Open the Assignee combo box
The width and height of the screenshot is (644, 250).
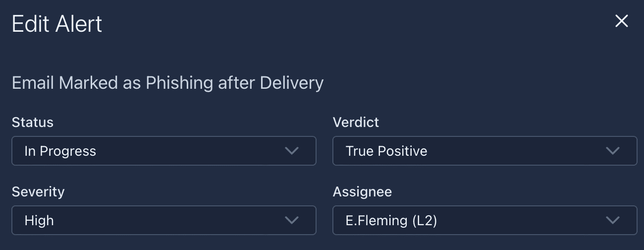(484, 220)
